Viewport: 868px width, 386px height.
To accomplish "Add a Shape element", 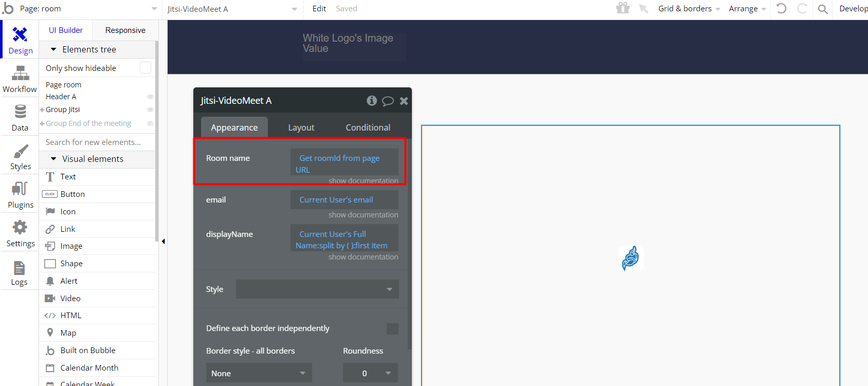I will coord(98,263).
